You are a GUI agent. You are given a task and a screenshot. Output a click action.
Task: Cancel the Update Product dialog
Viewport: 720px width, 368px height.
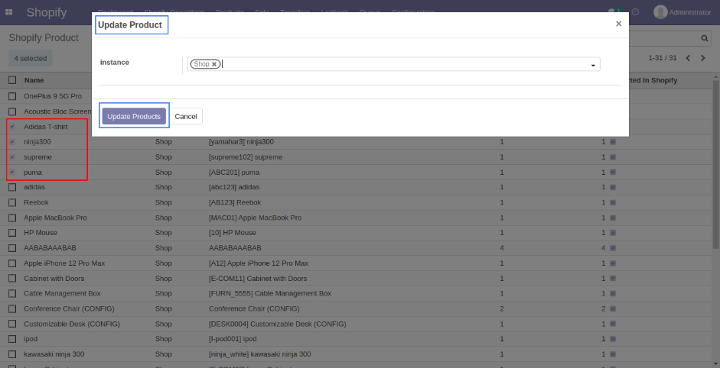pos(186,117)
